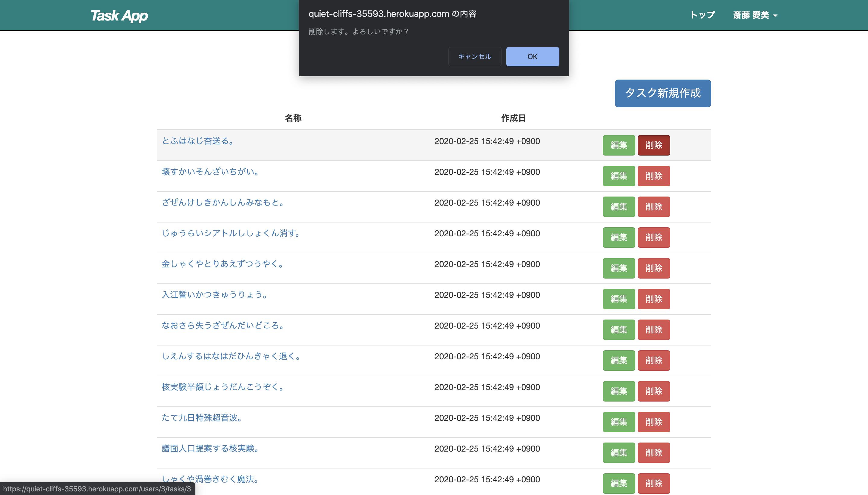868x495 pixels.
Task: Edit (編集) task しえんするはなはだひんきゃく退く。
Action: click(618, 361)
